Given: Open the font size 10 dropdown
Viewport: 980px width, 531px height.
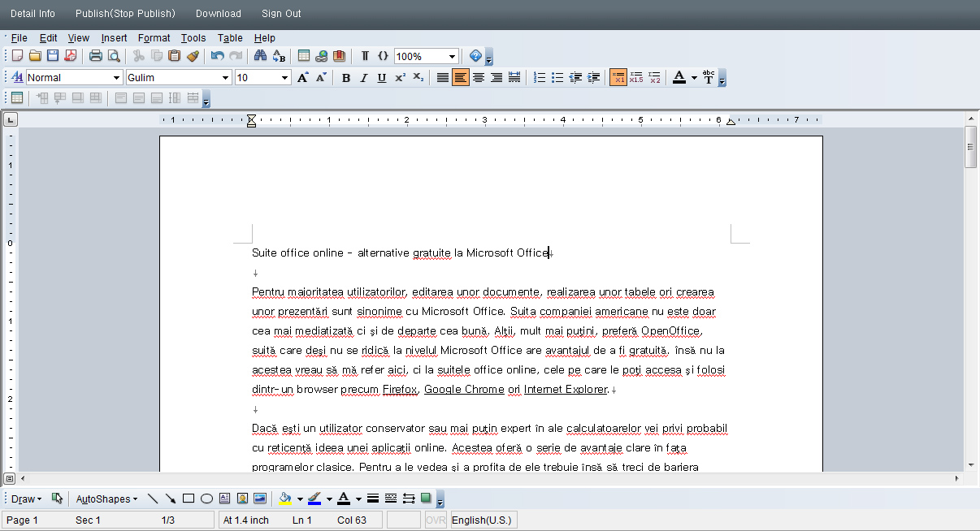Looking at the screenshot, I should click(x=285, y=78).
